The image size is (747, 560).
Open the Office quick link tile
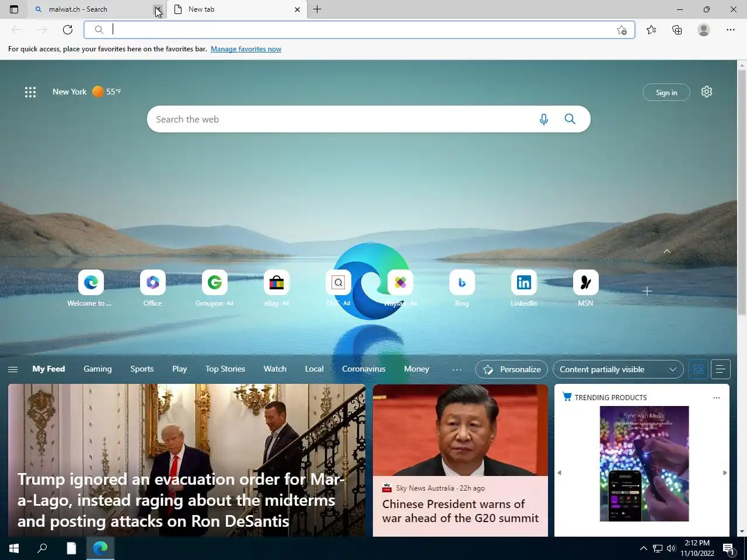coord(153,289)
